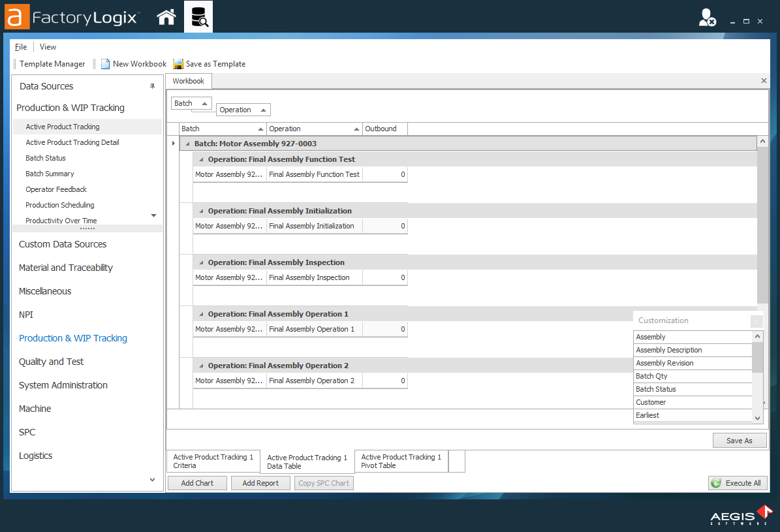Screen dimensions: 780x532
Task: Collapse the Final Assembly Function Test group
Action: click(x=202, y=159)
